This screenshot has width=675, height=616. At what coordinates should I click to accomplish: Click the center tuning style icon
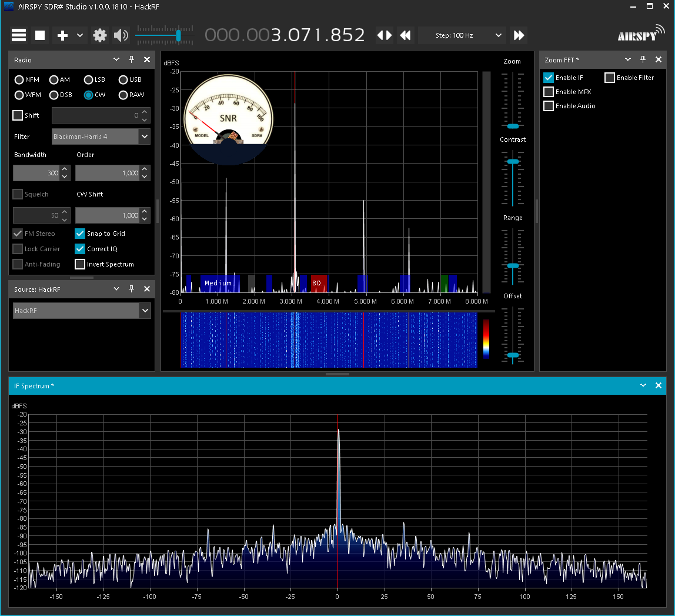pyautogui.click(x=385, y=35)
